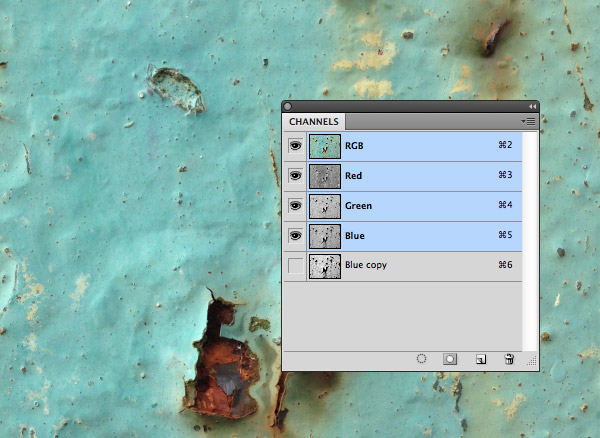This screenshot has height=438, width=600.
Task: Toggle visibility of the Red channel
Action: click(x=295, y=176)
